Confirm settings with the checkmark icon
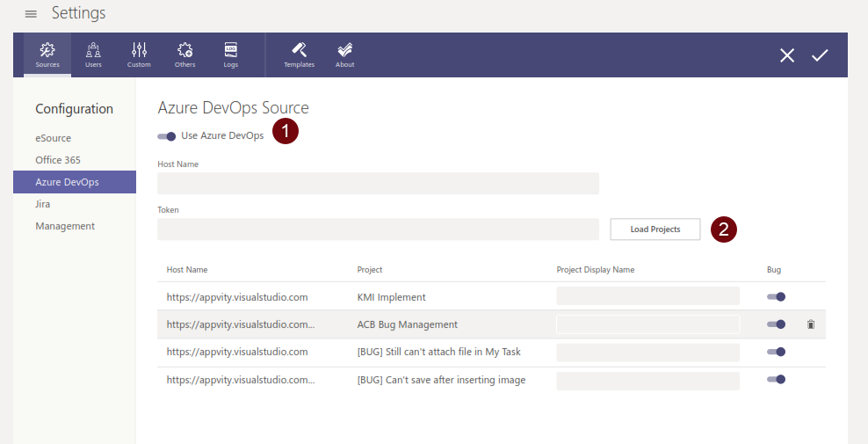 [x=820, y=55]
